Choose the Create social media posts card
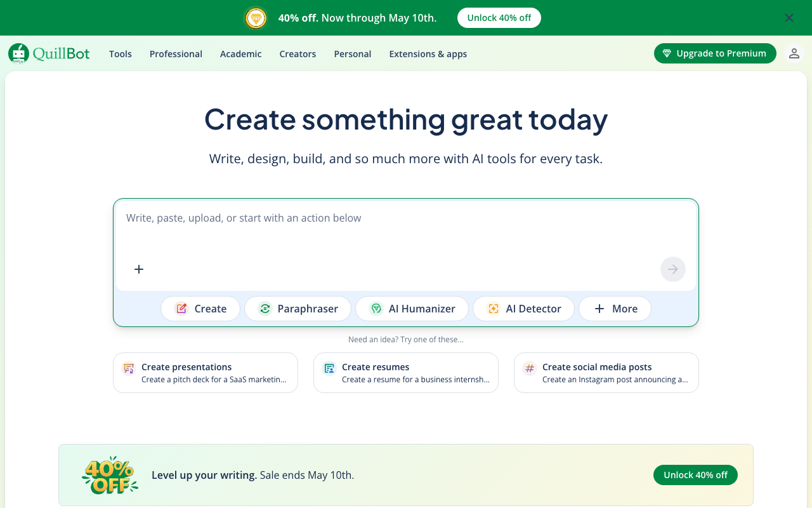The image size is (812, 508). (x=606, y=373)
